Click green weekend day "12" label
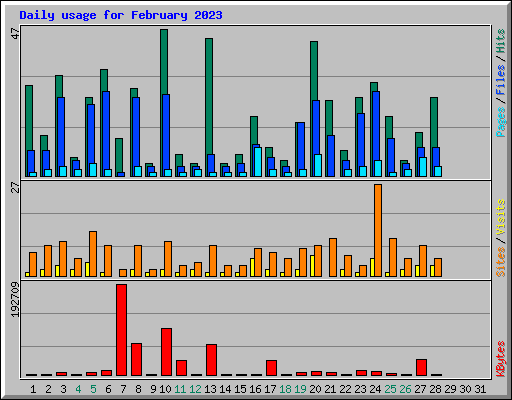The image size is (512, 400). 195,389
